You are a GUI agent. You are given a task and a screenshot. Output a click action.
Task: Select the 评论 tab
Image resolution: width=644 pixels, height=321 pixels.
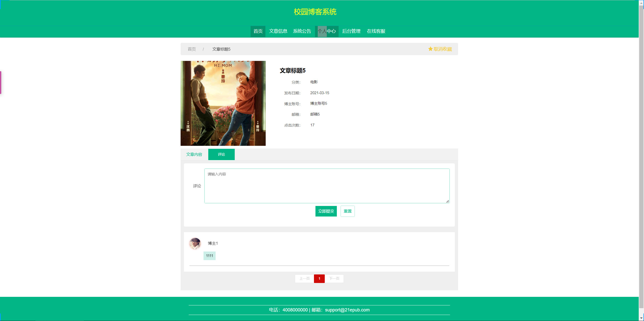221,154
